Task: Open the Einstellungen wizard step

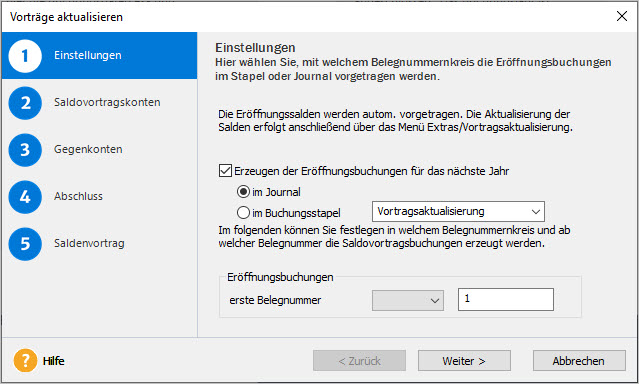Action: click(99, 55)
